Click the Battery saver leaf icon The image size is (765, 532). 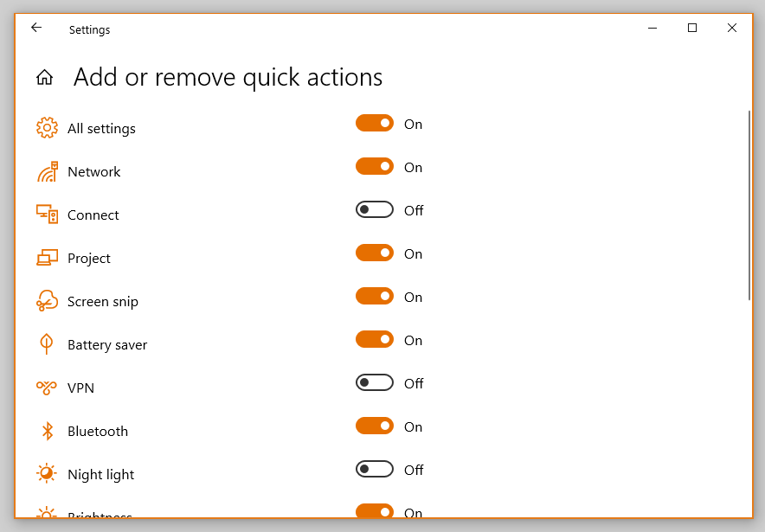coord(47,344)
